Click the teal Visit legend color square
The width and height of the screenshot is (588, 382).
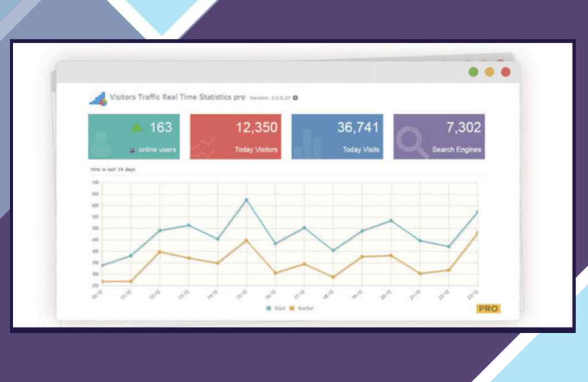tap(268, 309)
